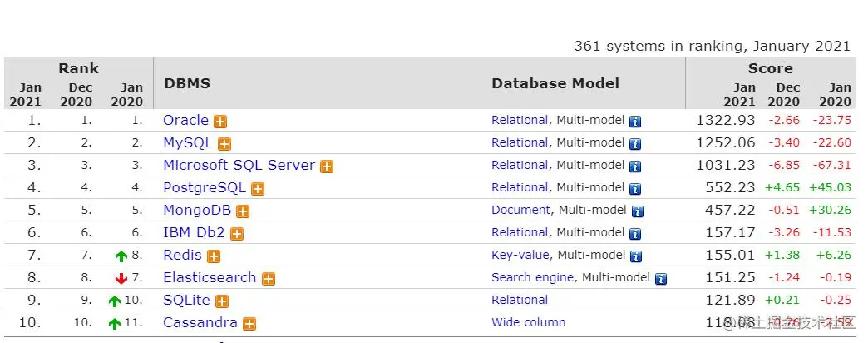
Task: Open the Elasticsearch link
Action: [210, 277]
